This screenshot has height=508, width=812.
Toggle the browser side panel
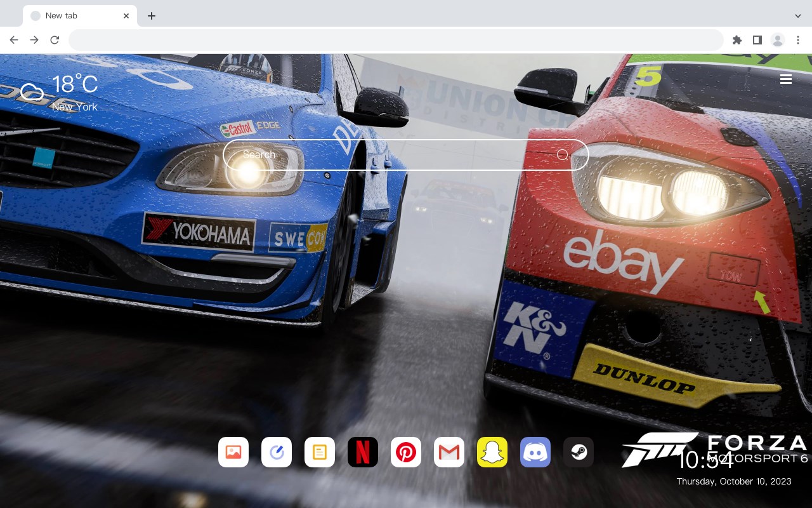click(x=757, y=40)
